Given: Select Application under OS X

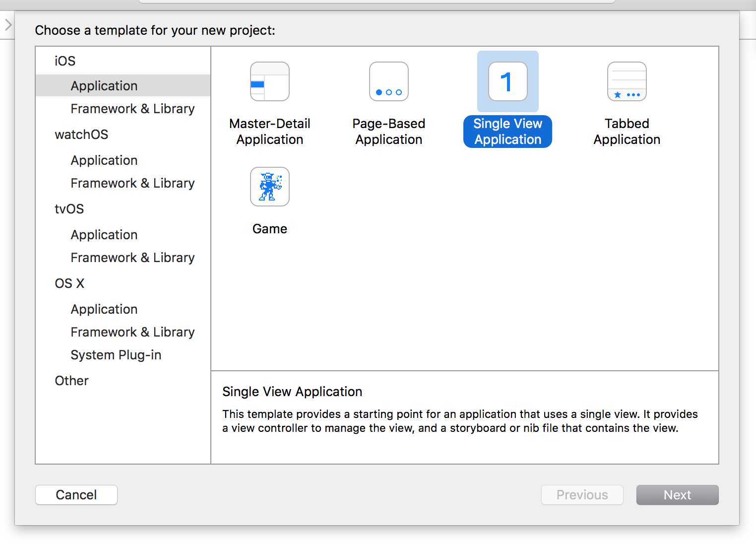Looking at the screenshot, I should [123, 309].
